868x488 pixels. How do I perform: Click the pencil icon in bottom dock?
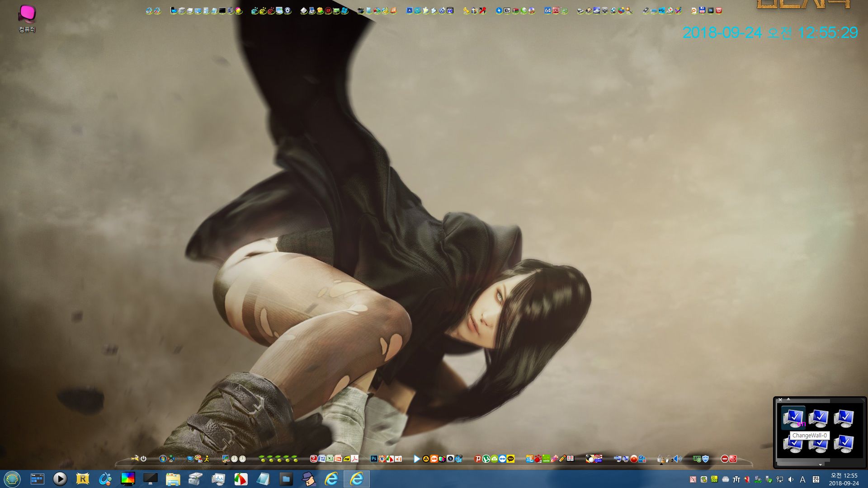point(562,459)
